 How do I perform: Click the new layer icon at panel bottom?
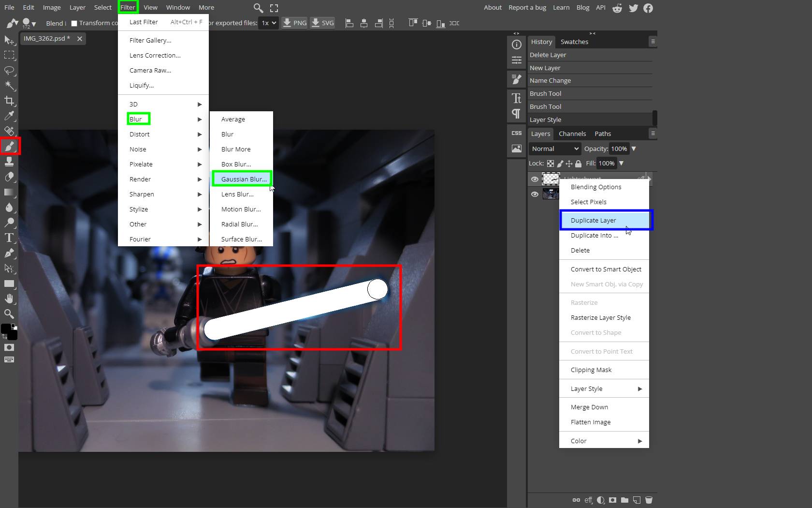point(637,500)
